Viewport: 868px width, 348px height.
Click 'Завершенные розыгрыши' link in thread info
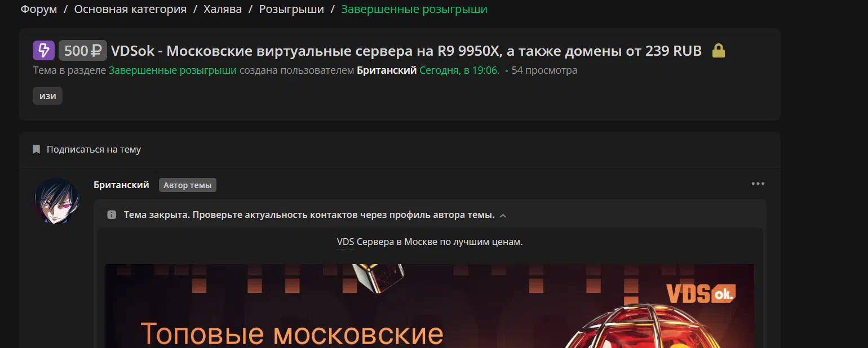pyautogui.click(x=172, y=70)
